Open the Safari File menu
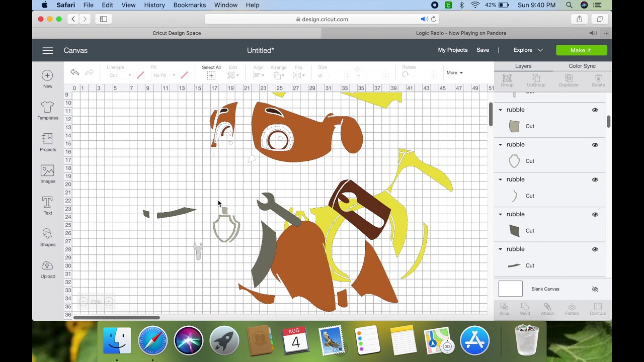Image resolution: width=644 pixels, height=362 pixels. pos(89,5)
